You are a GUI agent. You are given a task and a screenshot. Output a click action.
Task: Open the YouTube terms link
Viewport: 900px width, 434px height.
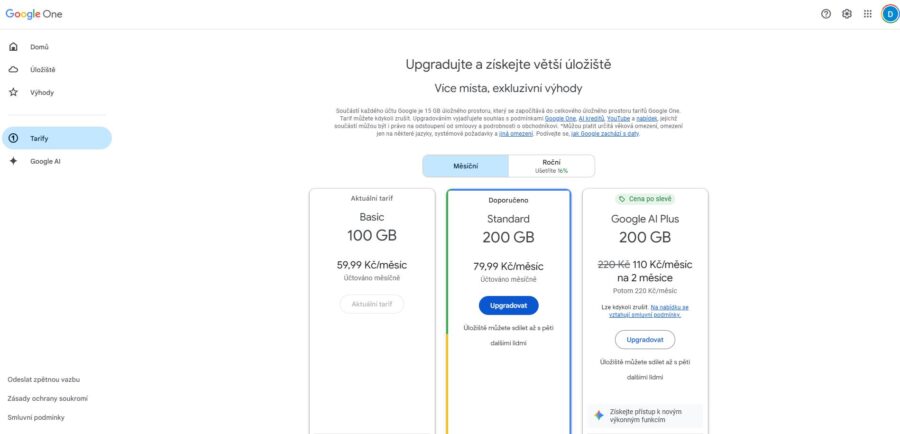(x=618, y=118)
